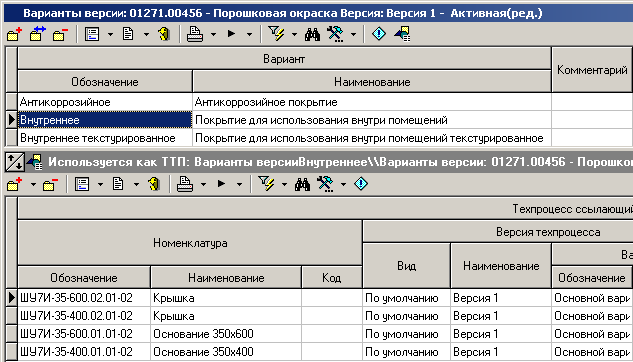Search with binoculars in lower toolbar

pyautogui.click(x=302, y=184)
